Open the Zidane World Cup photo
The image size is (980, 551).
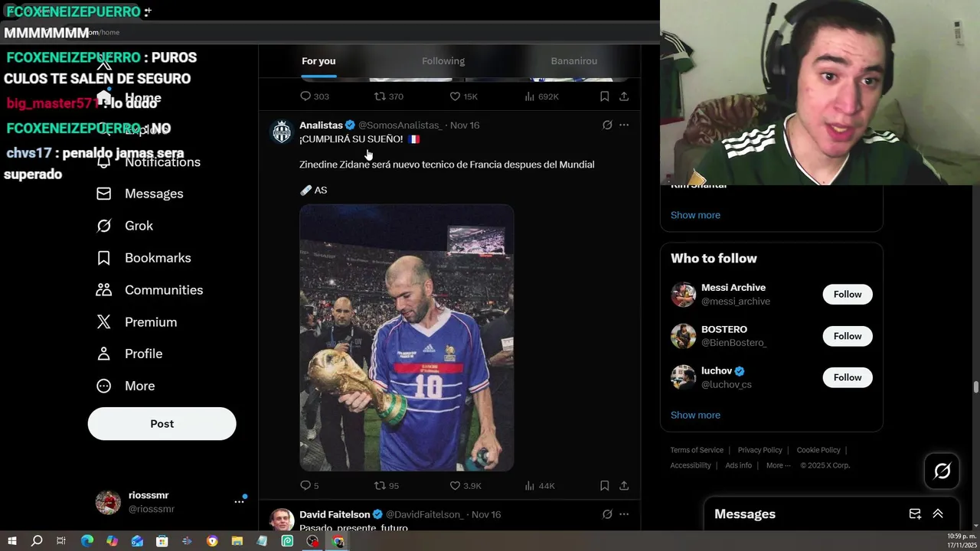(x=407, y=337)
